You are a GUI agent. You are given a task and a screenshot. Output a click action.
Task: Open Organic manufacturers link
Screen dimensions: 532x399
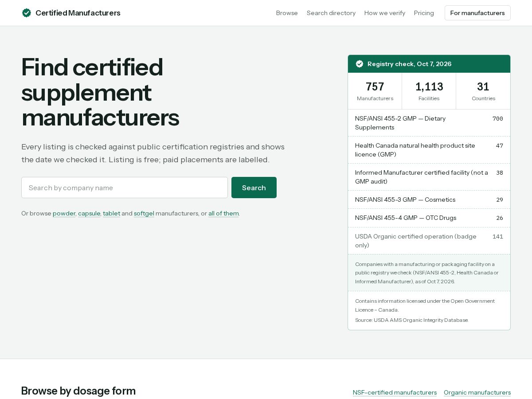(477, 392)
